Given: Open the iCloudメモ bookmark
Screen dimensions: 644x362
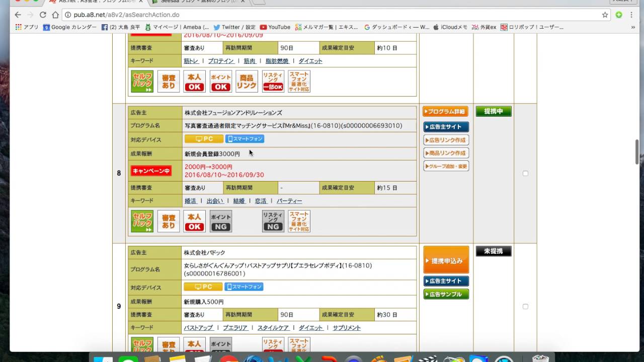Looking at the screenshot, I should (x=450, y=27).
